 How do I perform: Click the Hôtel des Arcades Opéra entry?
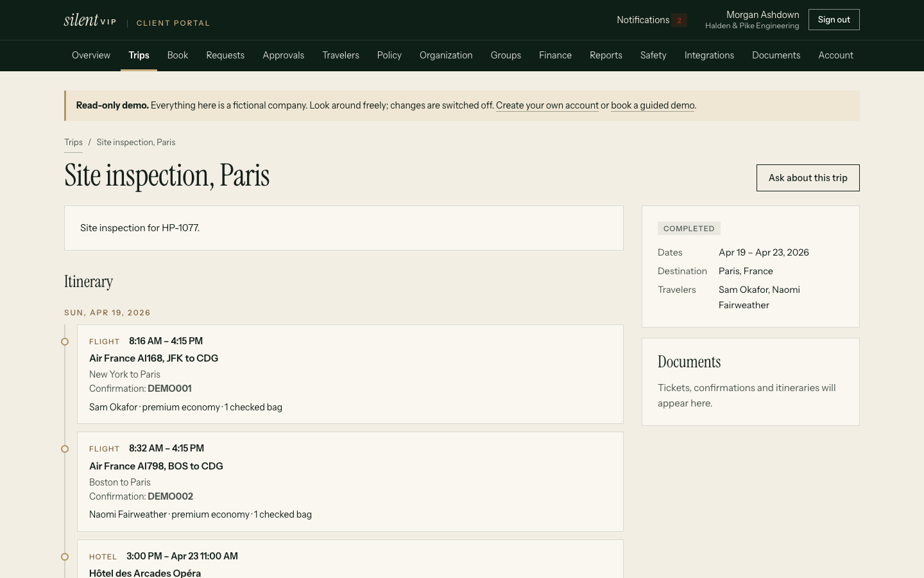pyautogui.click(x=145, y=573)
